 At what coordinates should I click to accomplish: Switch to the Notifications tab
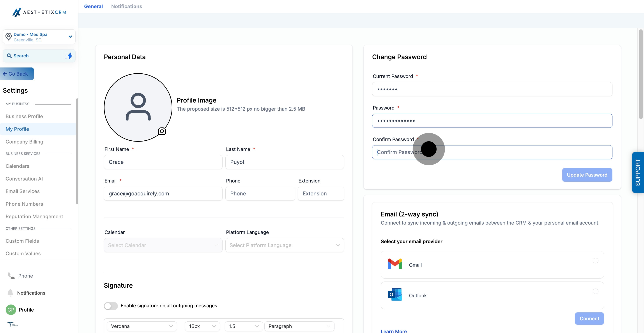tap(127, 6)
